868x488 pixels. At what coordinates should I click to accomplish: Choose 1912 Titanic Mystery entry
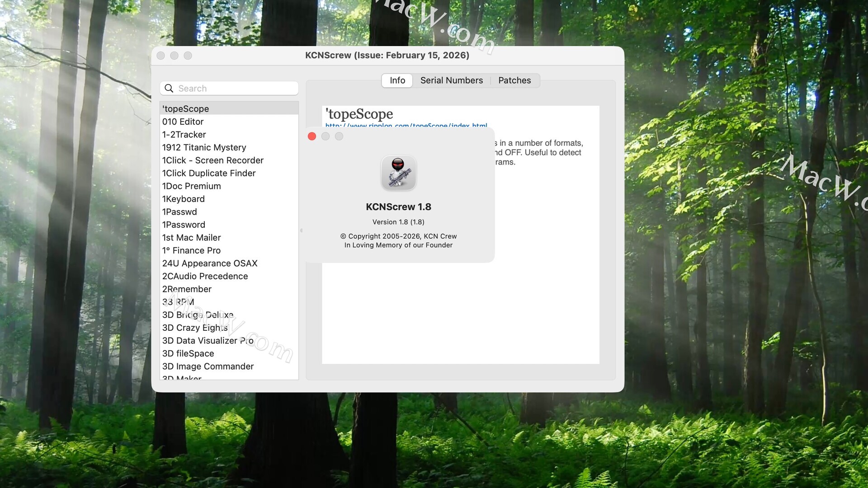pos(204,147)
